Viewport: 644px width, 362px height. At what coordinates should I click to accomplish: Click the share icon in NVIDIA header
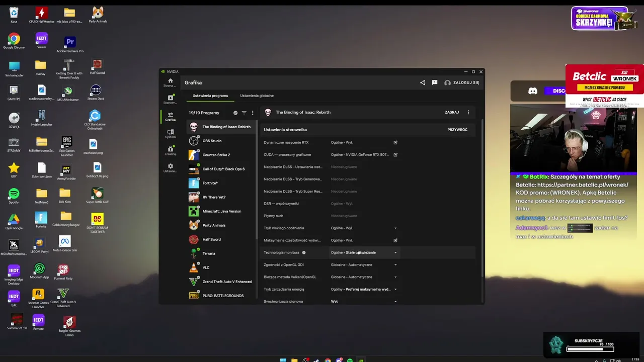(423, 82)
